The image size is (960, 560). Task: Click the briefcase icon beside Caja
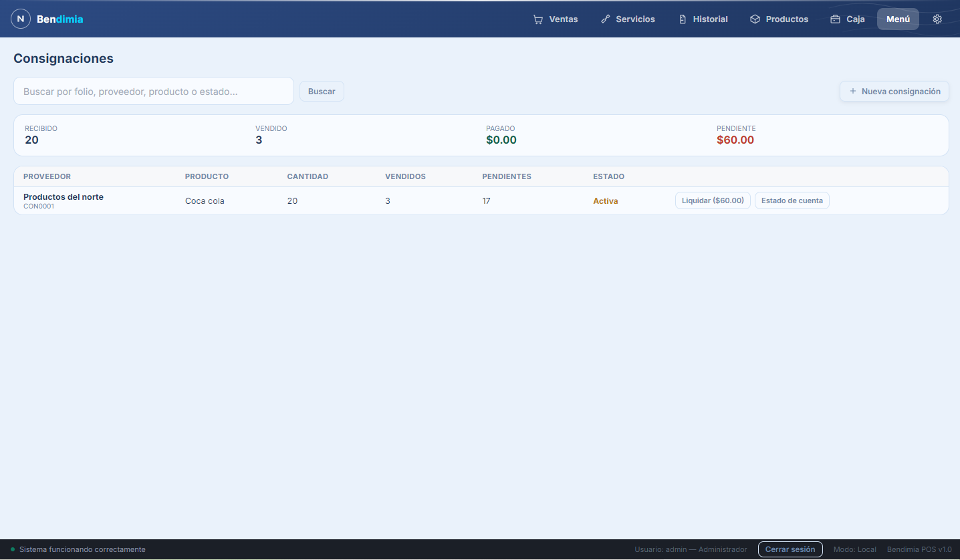[836, 19]
